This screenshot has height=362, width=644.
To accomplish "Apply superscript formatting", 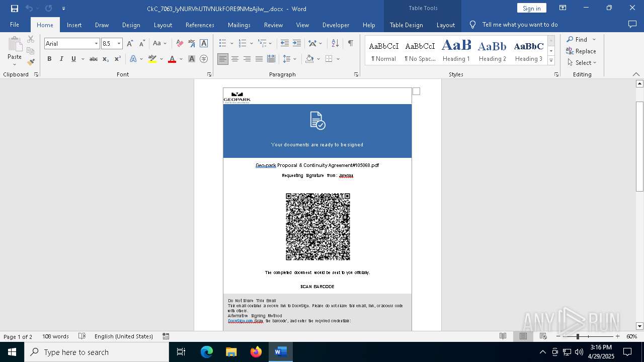I will [x=117, y=59].
